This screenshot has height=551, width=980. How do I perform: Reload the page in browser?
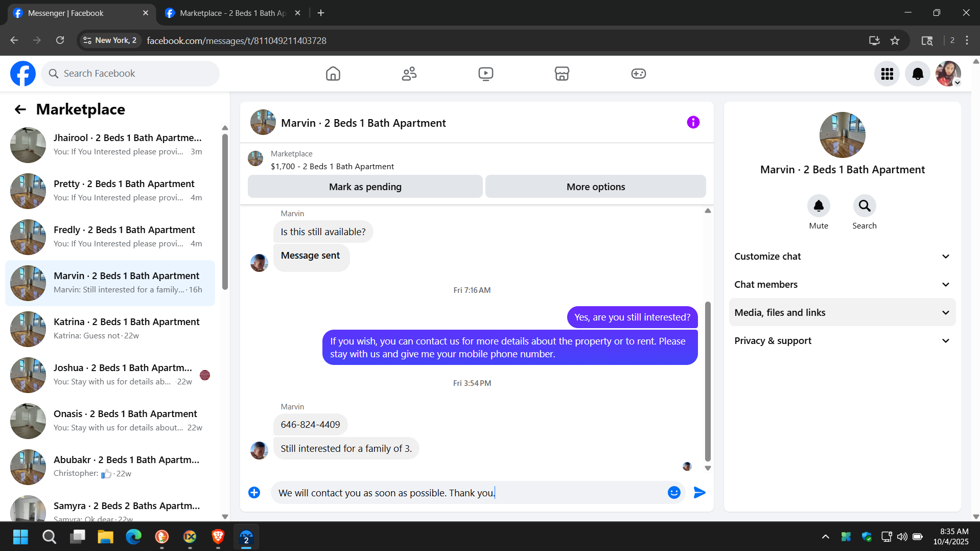[x=60, y=40]
